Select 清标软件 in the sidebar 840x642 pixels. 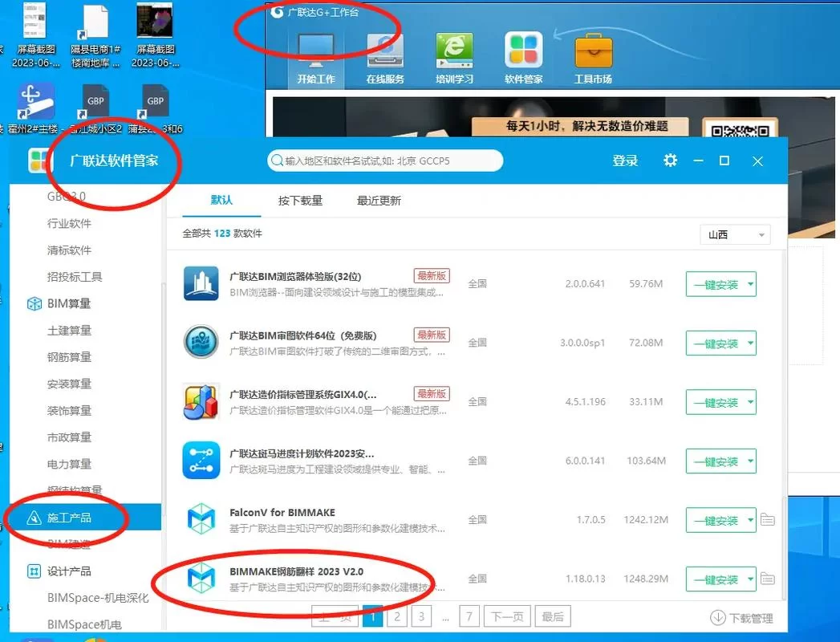69,250
